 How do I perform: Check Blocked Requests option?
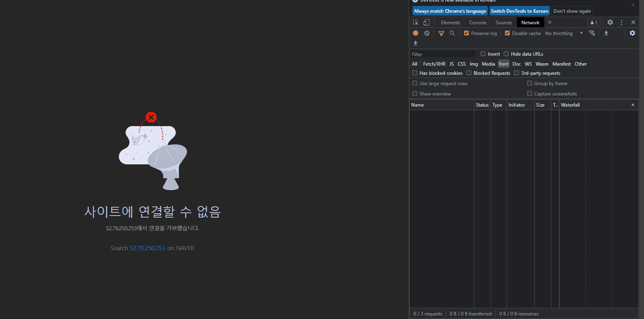(x=469, y=73)
